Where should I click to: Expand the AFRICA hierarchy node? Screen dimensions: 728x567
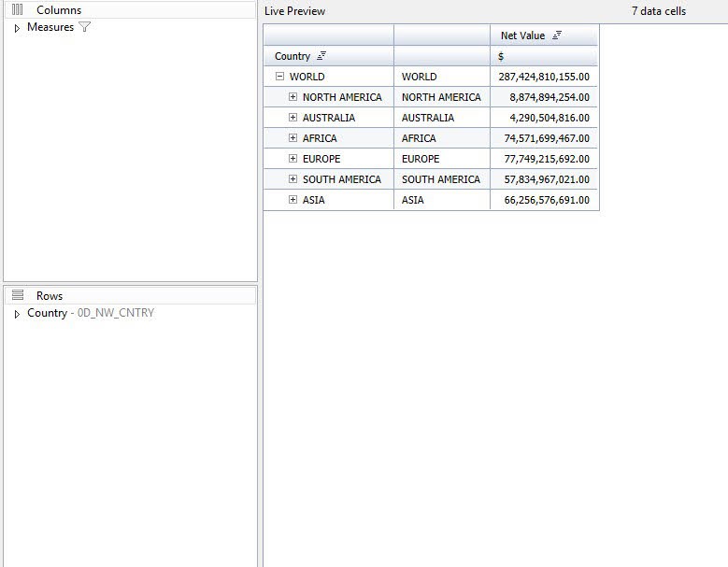(293, 138)
